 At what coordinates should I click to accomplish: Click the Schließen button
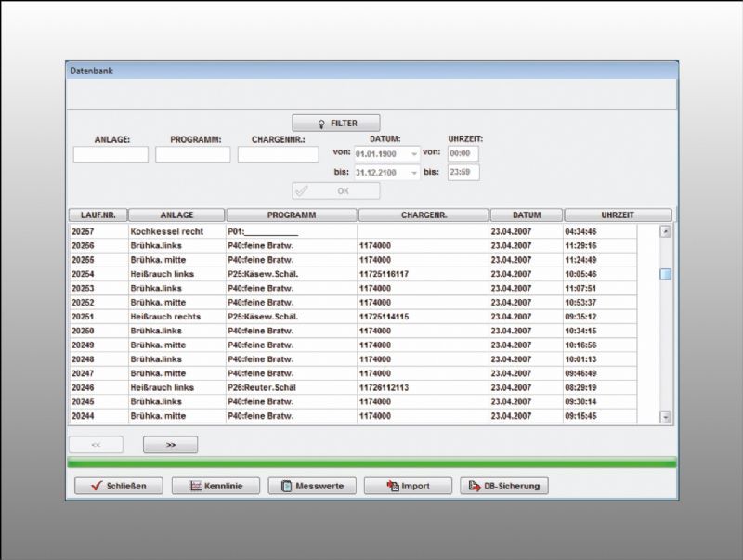point(119,486)
